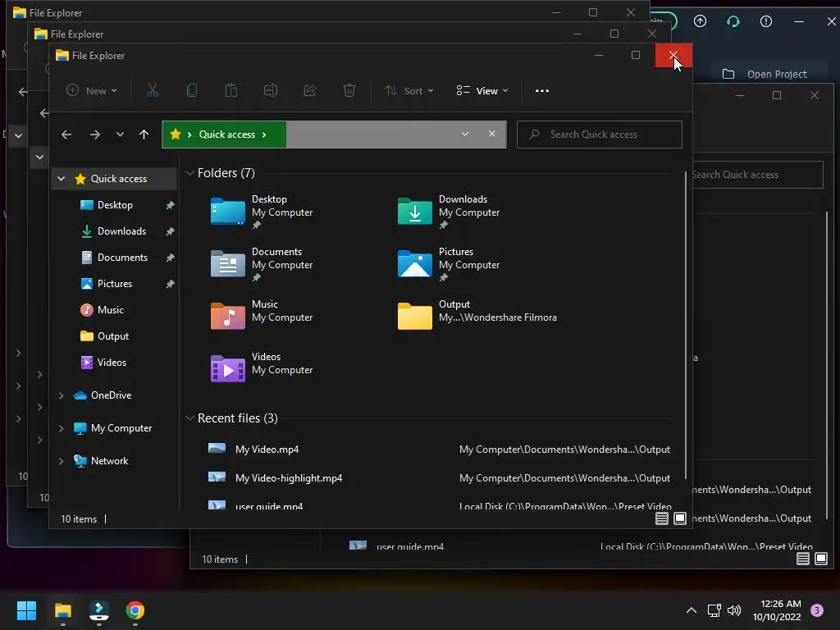
Task: Open Google Chrome from the taskbar
Action: point(135,610)
